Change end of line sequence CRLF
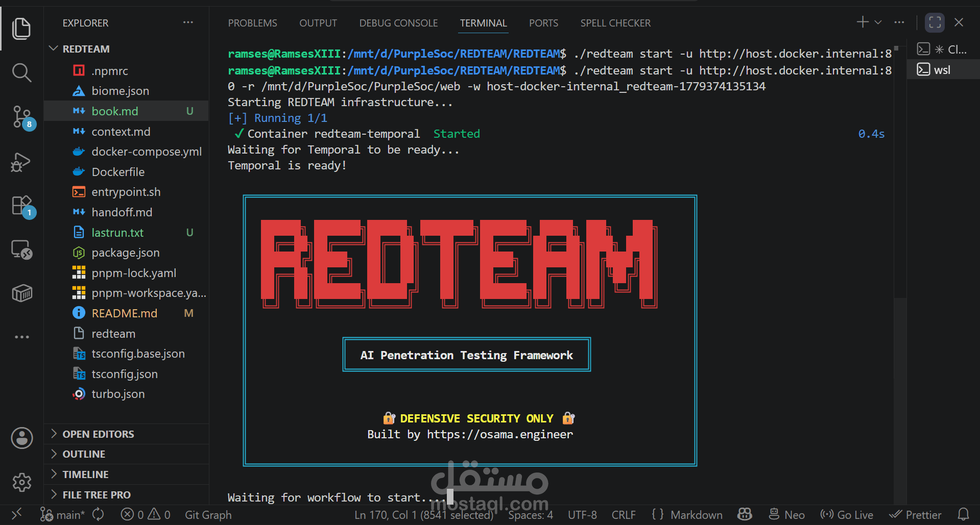 [624, 515]
